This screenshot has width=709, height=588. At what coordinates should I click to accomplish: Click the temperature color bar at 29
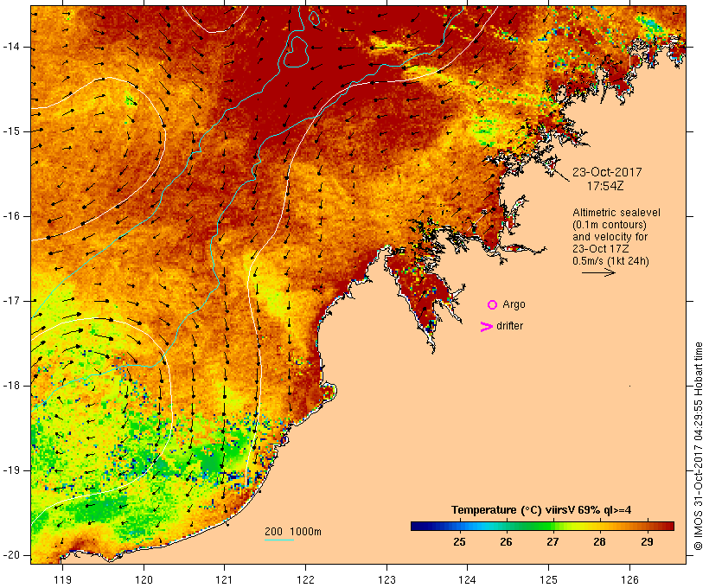[x=647, y=526]
